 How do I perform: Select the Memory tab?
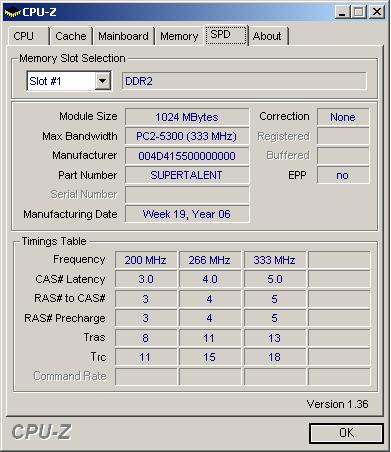pyautogui.click(x=179, y=36)
